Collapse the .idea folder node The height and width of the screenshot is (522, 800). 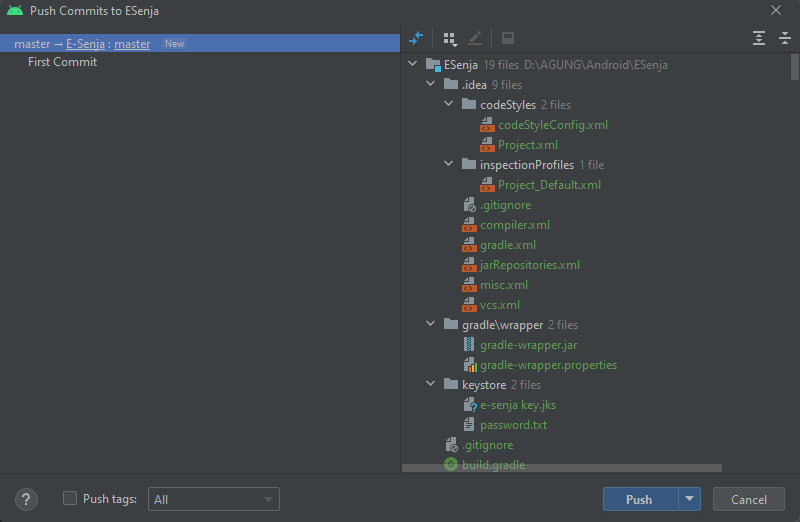tap(431, 84)
